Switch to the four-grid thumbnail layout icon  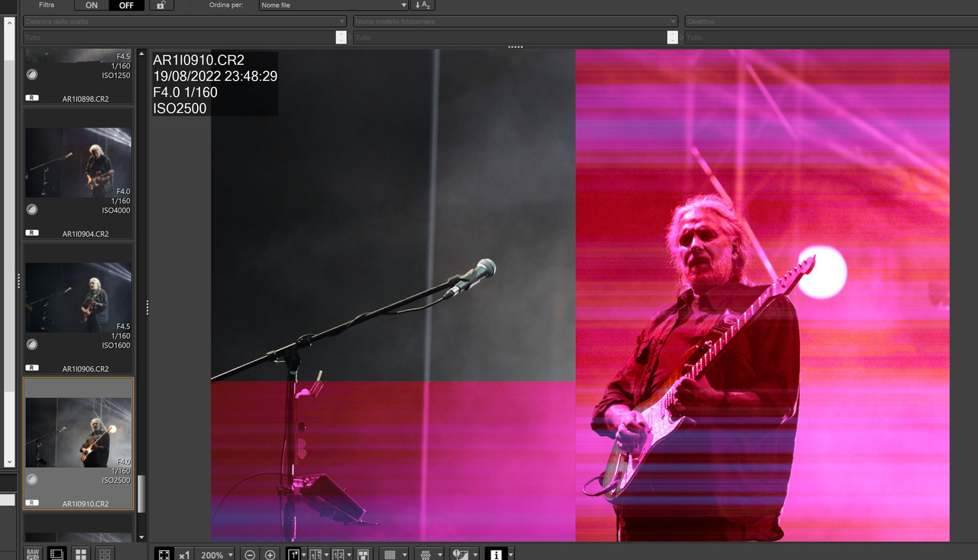(80, 553)
